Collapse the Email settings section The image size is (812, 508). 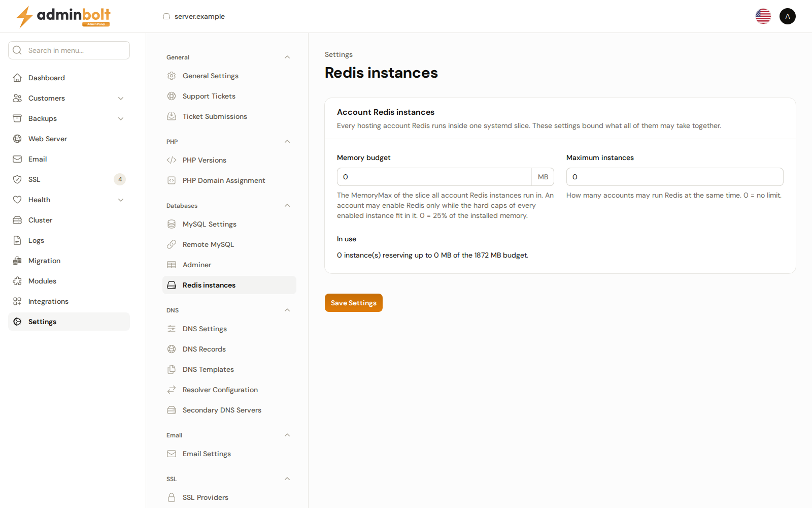point(287,435)
